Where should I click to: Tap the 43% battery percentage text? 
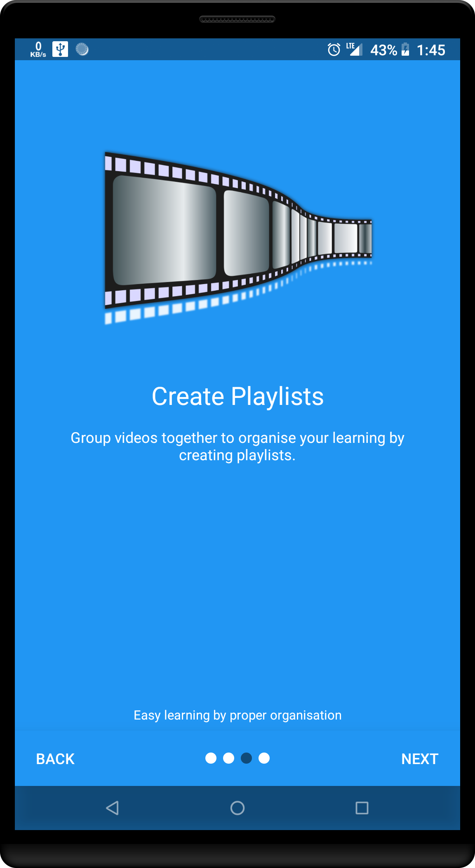coord(383,50)
